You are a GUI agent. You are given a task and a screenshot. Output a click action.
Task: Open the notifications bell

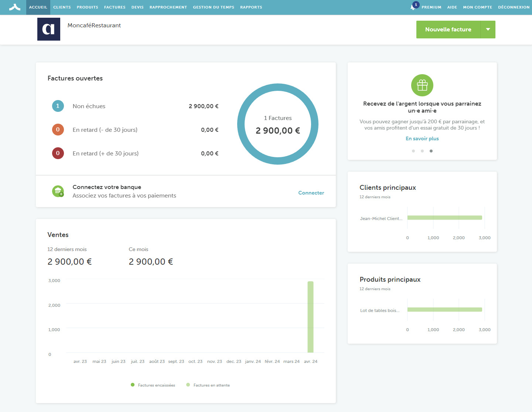(413, 7)
